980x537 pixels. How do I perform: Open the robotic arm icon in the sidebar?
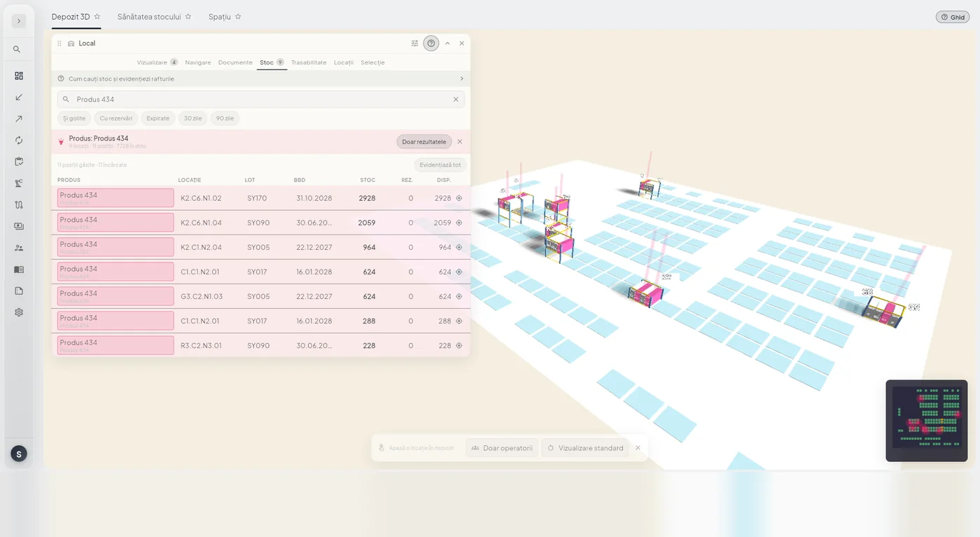coord(19,183)
